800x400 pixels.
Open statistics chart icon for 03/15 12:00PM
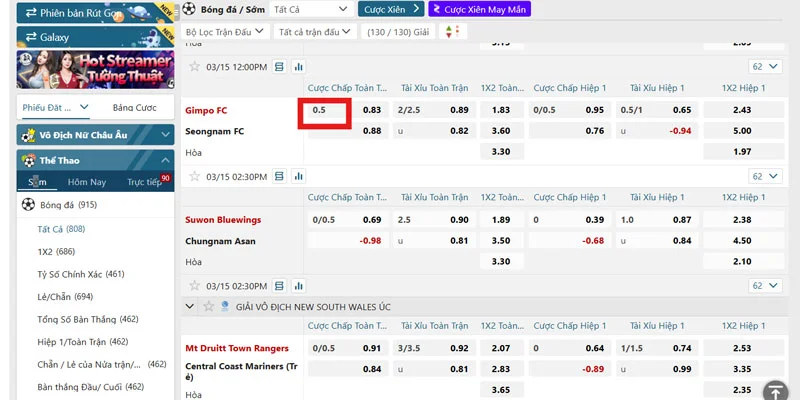(x=298, y=67)
